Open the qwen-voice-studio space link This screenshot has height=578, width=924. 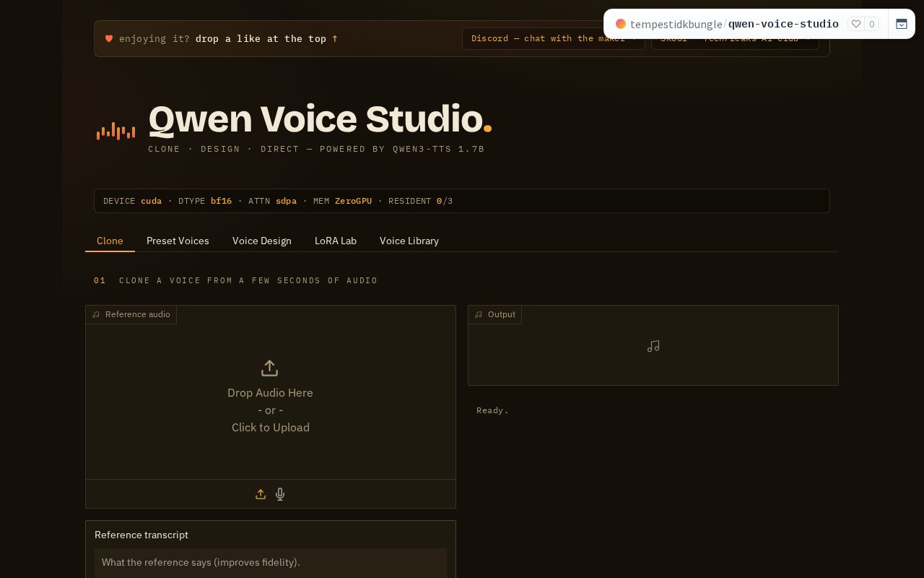pos(783,24)
